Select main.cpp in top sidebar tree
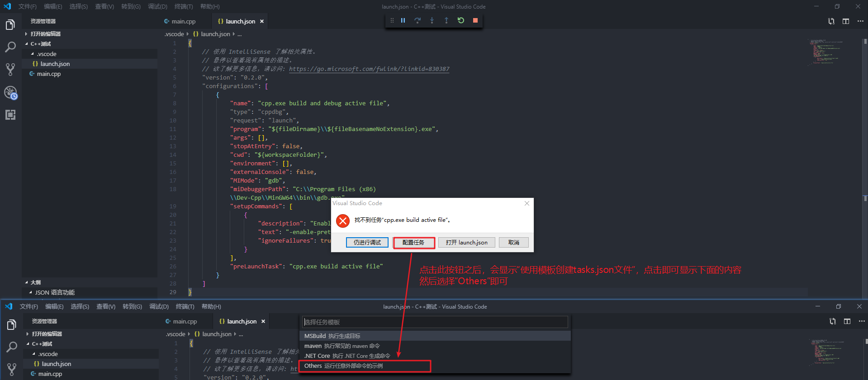 coord(90,74)
